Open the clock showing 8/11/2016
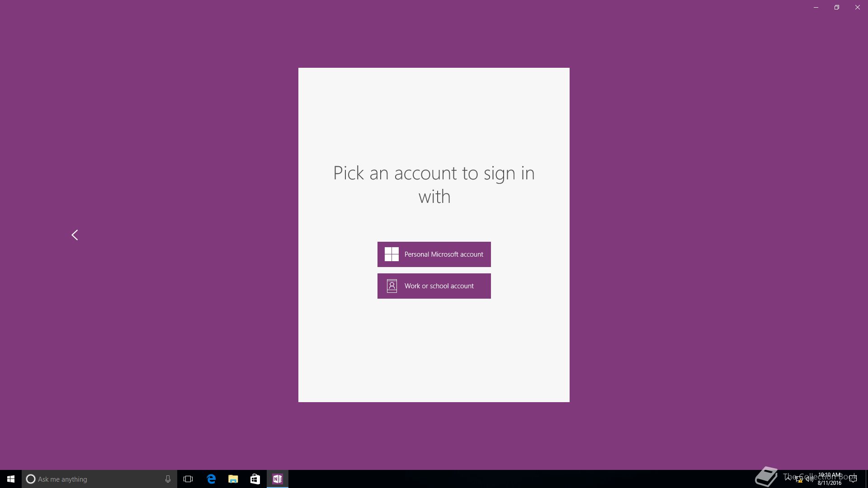Viewport: 868px width, 488px height. (x=830, y=479)
